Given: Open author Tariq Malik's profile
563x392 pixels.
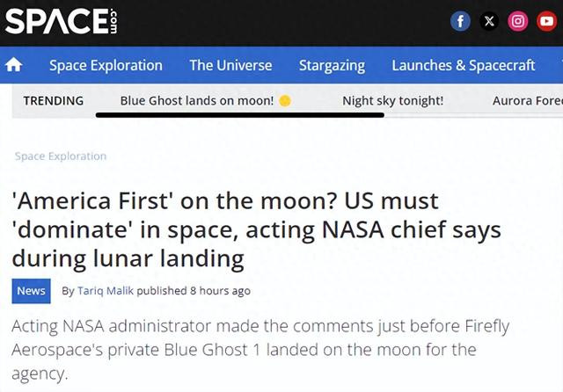Looking at the screenshot, I should (106, 291).
